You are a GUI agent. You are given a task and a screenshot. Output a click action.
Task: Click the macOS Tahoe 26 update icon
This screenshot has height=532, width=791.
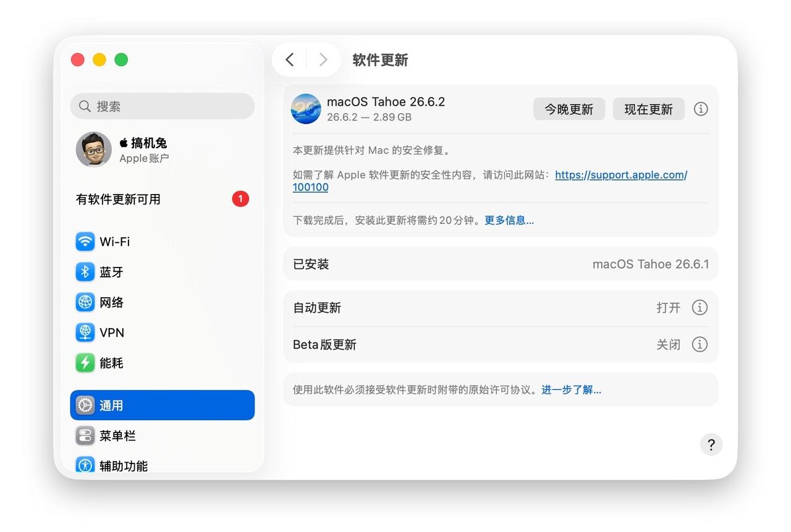(x=306, y=109)
